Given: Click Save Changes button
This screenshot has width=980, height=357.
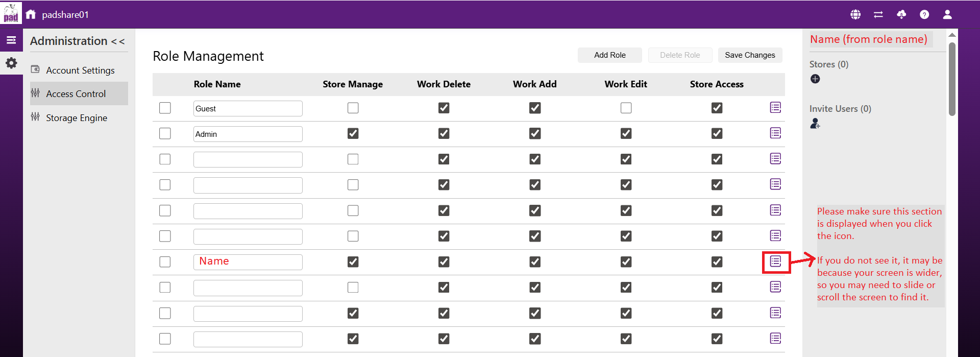Looking at the screenshot, I should point(750,55).
